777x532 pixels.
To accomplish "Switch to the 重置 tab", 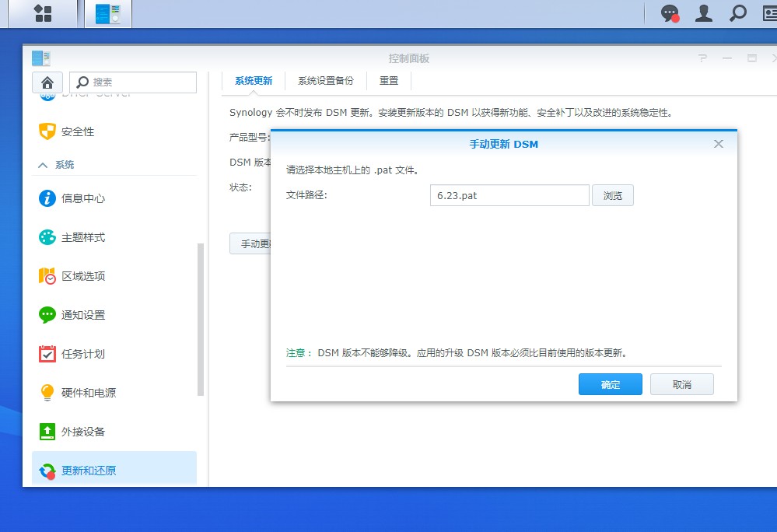I will pyautogui.click(x=389, y=81).
